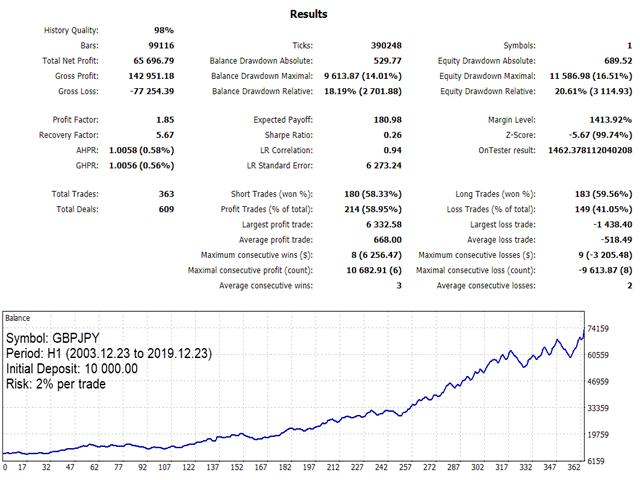Click the balance curve peak at chart end
Screen dimensions: 640x480
tap(584, 328)
